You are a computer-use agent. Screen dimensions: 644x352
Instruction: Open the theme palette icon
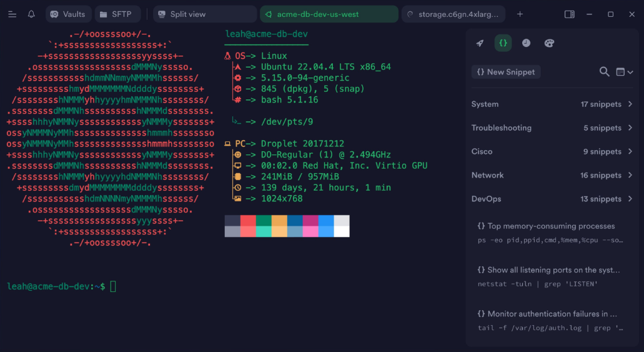click(549, 43)
